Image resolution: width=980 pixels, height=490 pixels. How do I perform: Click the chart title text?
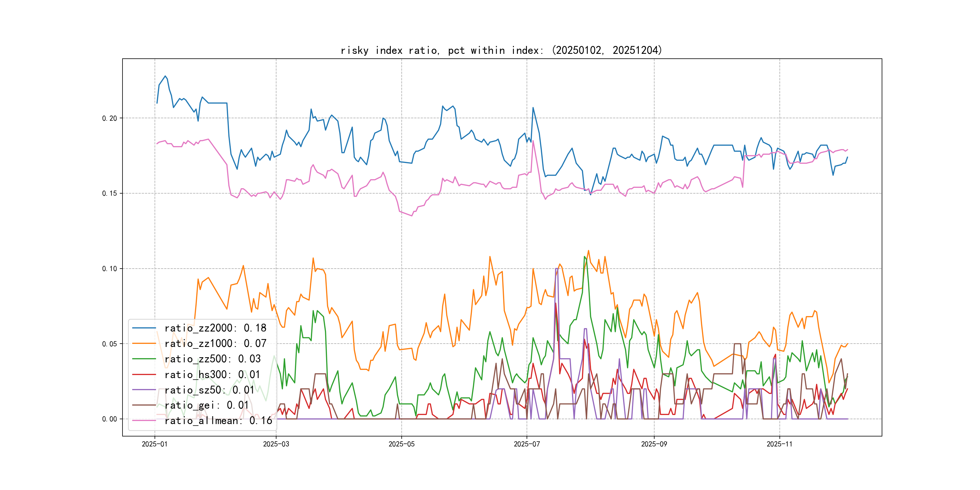tap(501, 50)
